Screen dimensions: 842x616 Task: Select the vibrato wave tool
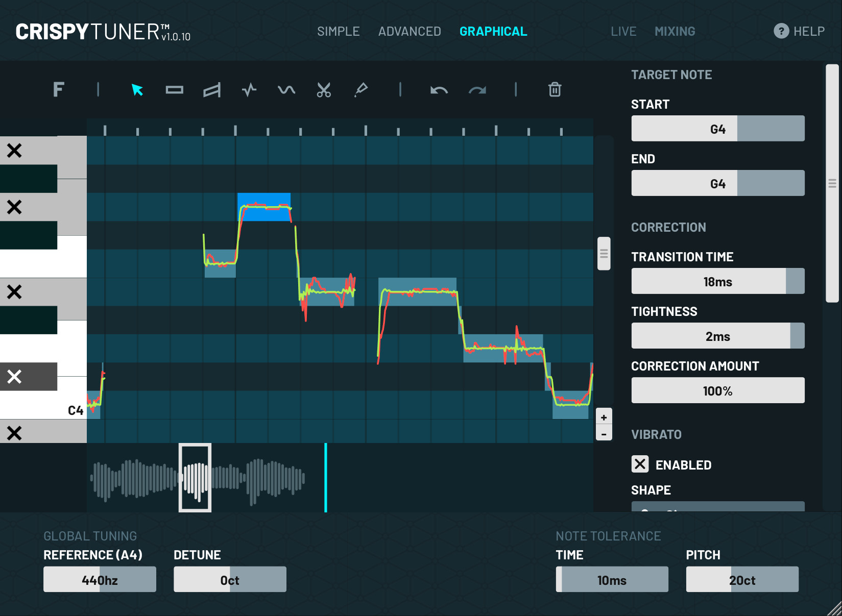pos(286,90)
